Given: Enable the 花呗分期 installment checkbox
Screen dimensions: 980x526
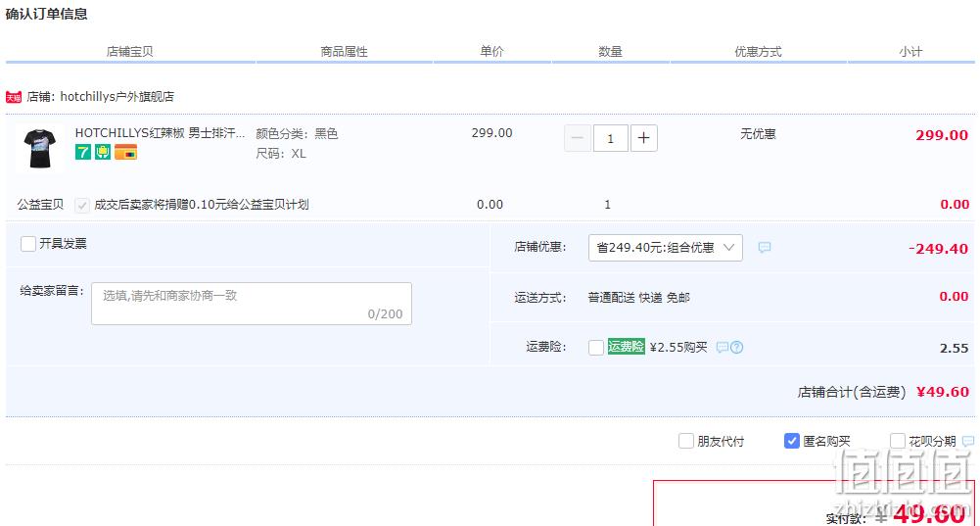Looking at the screenshot, I should [x=898, y=441].
